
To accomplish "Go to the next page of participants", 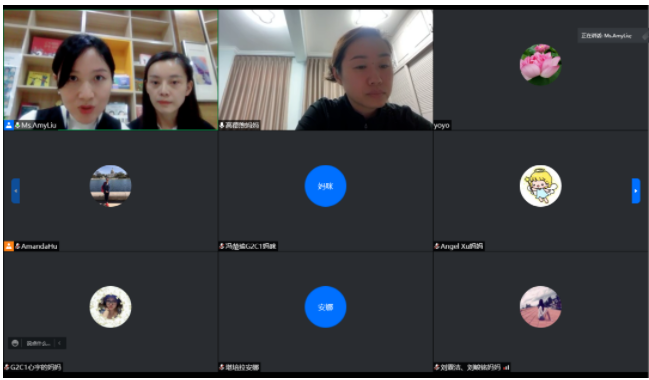I will 636,191.
